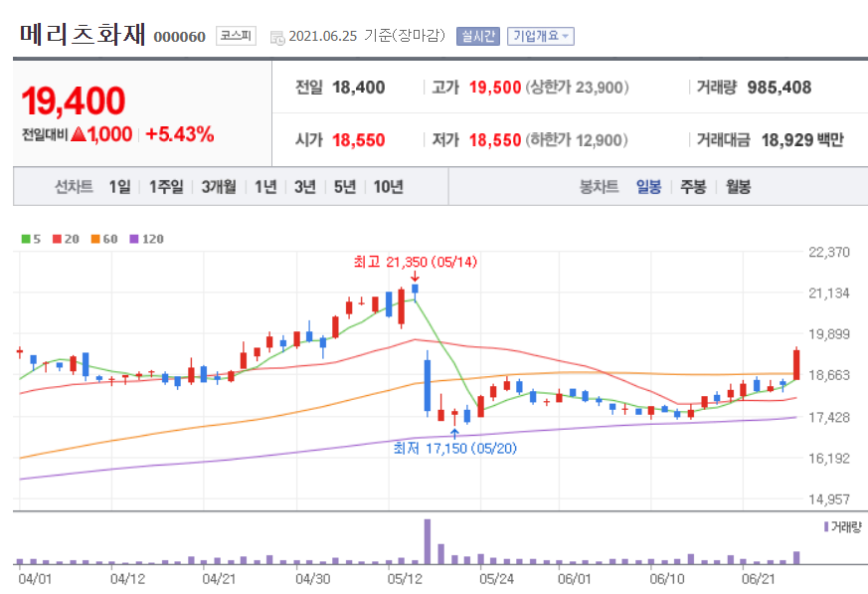Click the 04/12 date axis label
Image resolution: width=868 pixels, height=594 pixels.
pos(127,579)
